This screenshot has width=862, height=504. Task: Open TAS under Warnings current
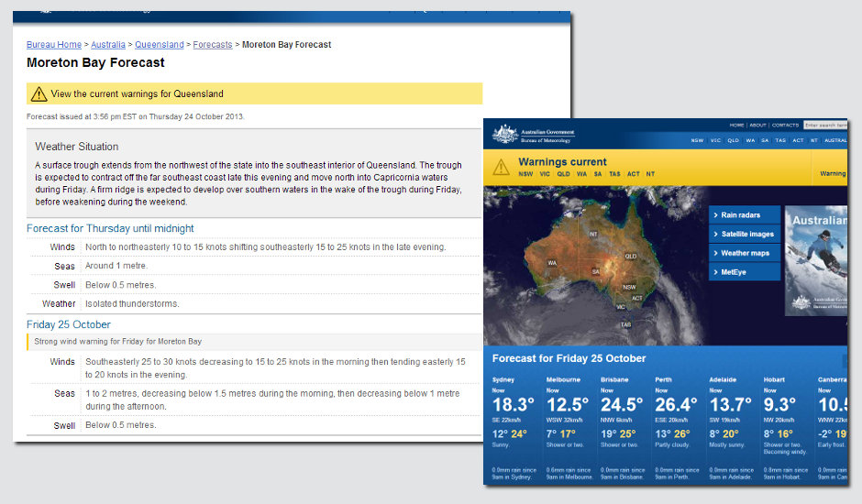click(614, 174)
